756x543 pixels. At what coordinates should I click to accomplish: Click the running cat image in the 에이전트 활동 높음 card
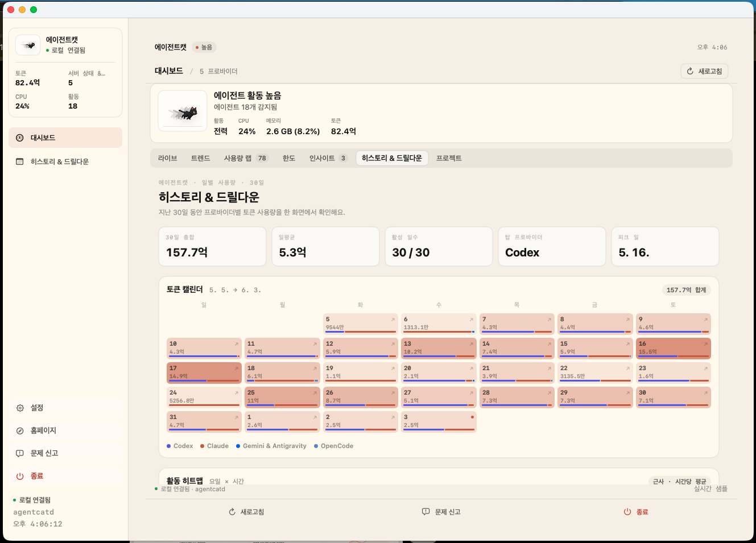click(x=183, y=111)
